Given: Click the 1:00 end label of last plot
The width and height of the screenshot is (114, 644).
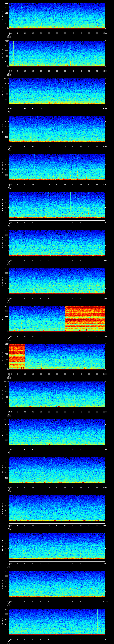Looking at the screenshot, I should coord(105,639).
